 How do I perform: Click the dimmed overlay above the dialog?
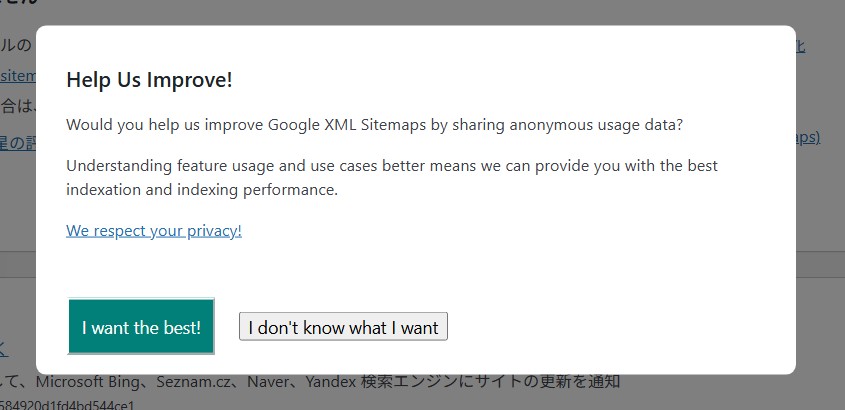tap(422, 12)
